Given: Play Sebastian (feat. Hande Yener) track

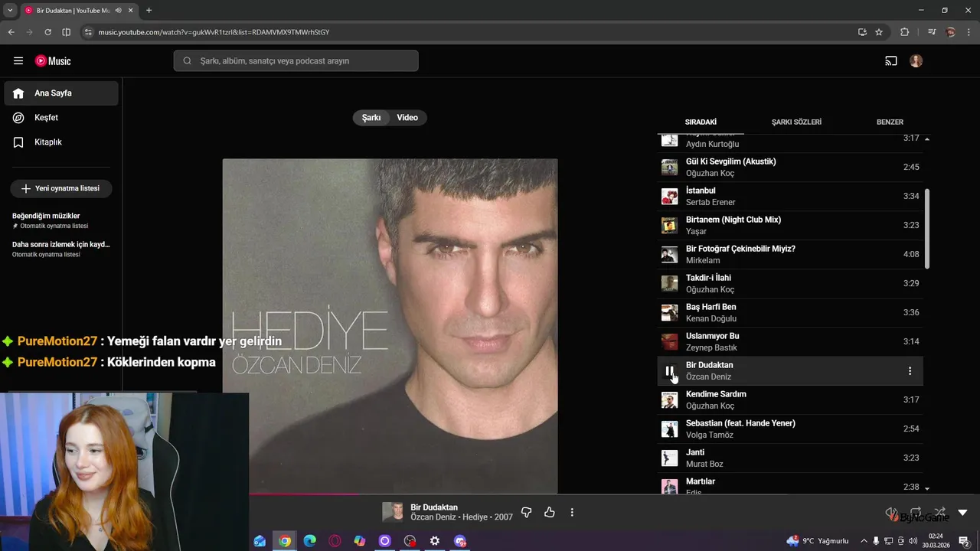Looking at the screenshot, I should [790, 429].
